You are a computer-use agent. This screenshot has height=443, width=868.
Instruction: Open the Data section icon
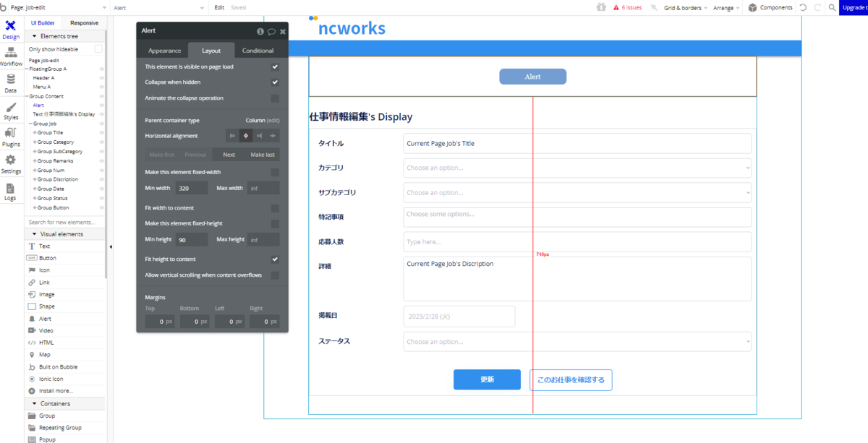coord(11,84)
